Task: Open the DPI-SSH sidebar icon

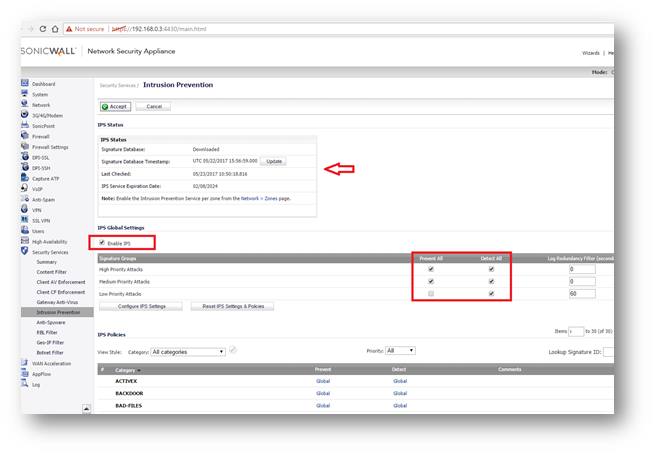Action: coord(25,167)
